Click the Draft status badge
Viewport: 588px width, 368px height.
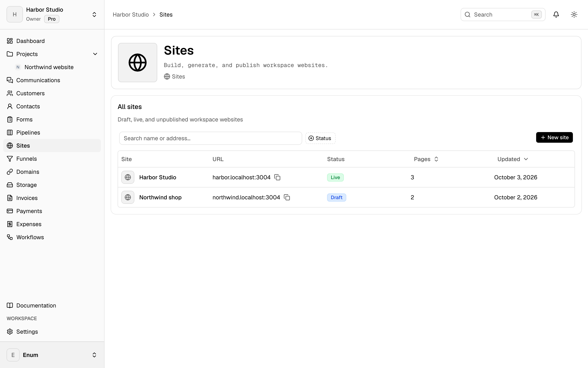336,197
